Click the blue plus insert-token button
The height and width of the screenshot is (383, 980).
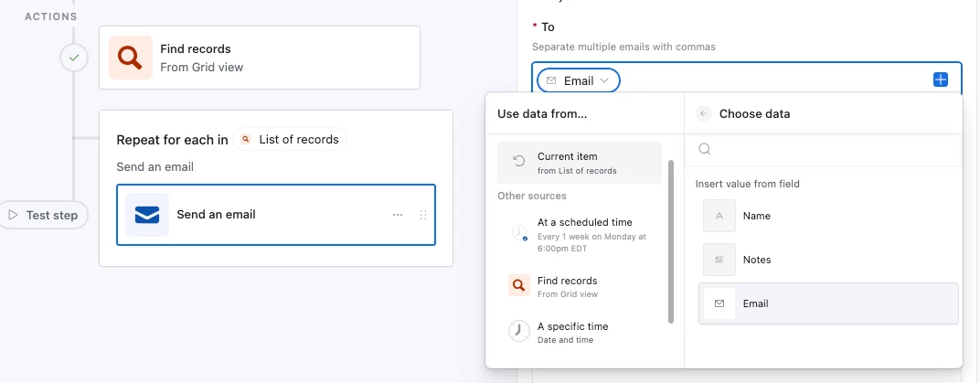pyautogui.click(x=940, y=80)
